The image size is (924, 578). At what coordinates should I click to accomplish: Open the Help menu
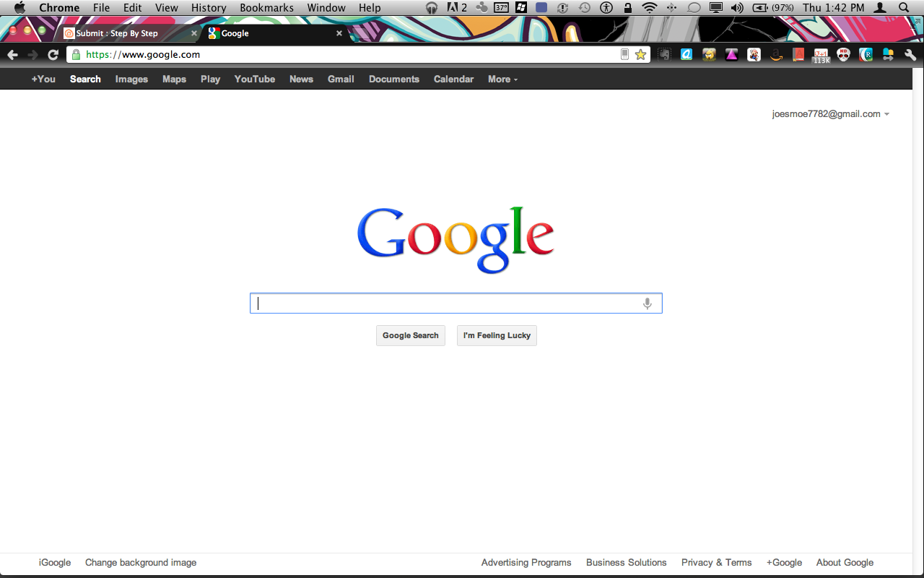pyautogui.click(x=370, y=8)
